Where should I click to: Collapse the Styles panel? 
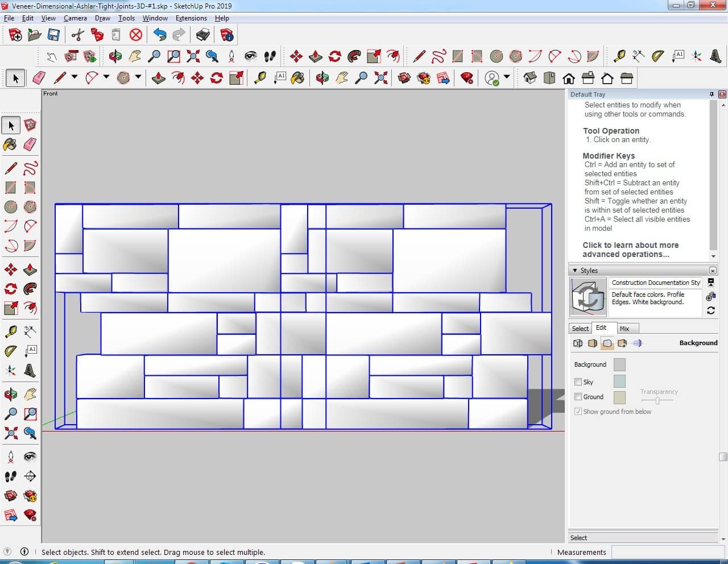point(575,271)
